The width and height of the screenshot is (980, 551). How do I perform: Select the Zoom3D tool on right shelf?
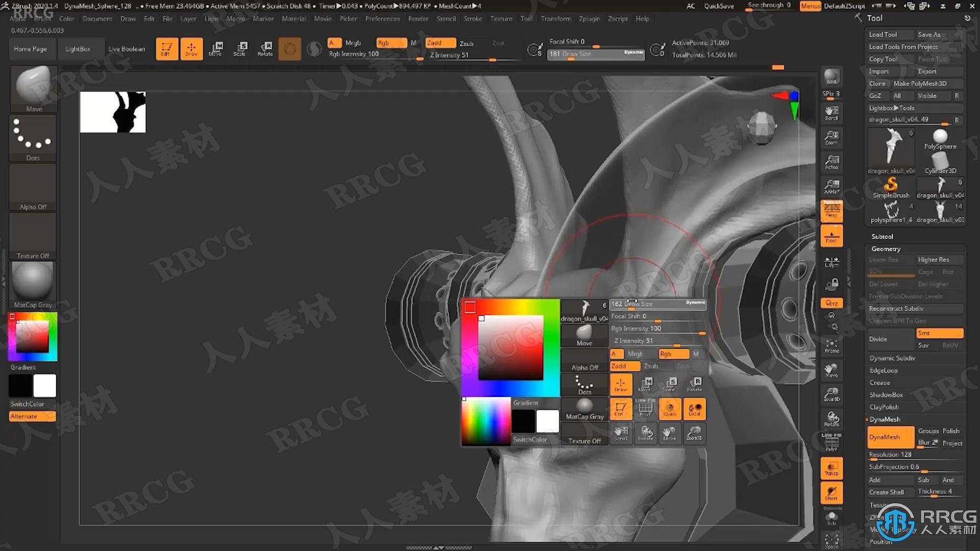click(831, 394)
